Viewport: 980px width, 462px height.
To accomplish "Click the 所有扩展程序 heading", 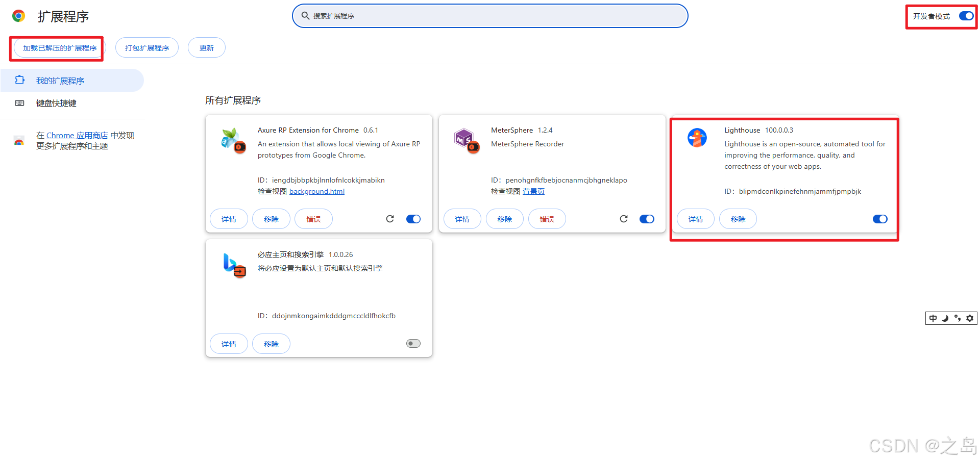I will [233, 100].
